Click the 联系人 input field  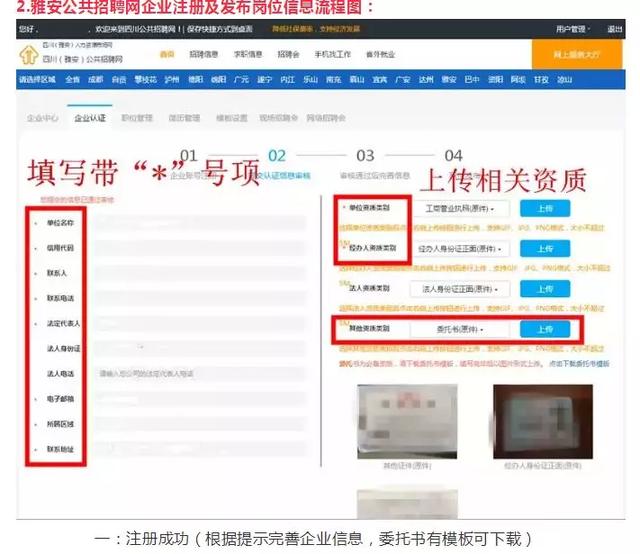pos(200,273)
